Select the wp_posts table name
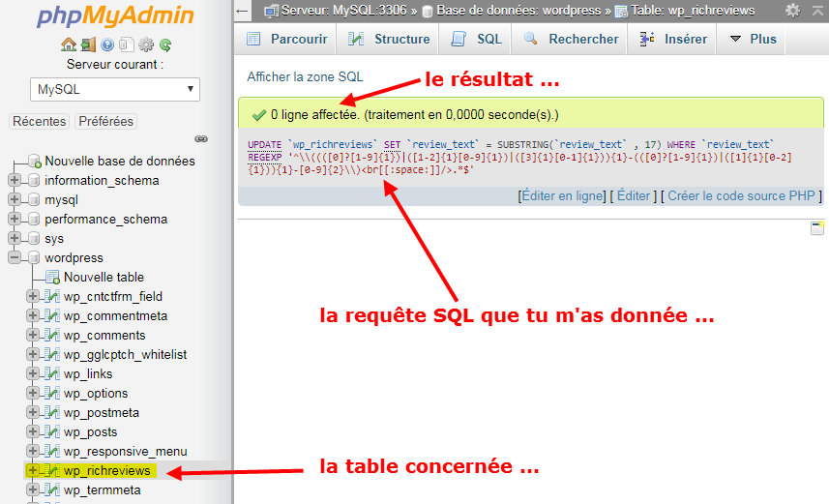 90,432
